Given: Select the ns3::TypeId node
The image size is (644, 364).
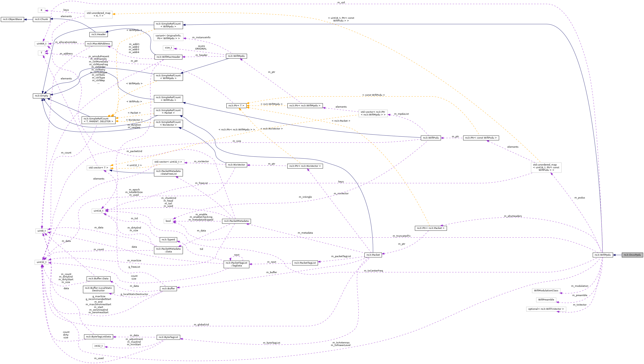Looking at the screenshot, I should tap(168, 240).
